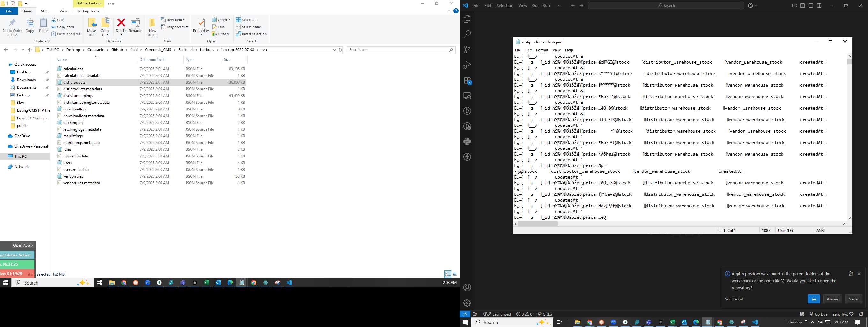Screen dimensions: 868x327
Task: Open the Copy to dropdown in ribbon
Action: tap(105, 33)
